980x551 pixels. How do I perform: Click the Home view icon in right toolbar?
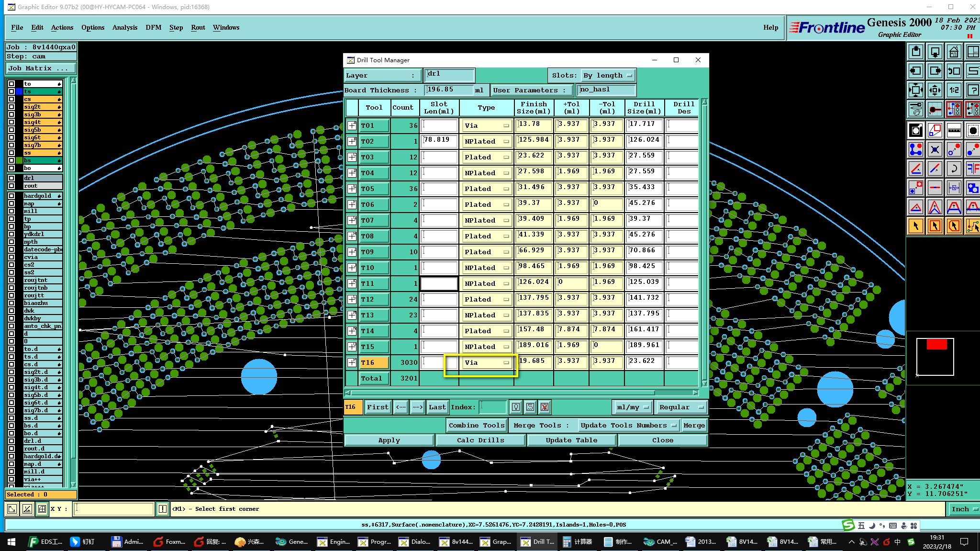[x=954, y=51]
